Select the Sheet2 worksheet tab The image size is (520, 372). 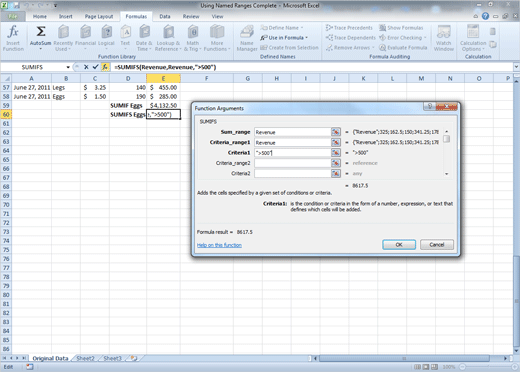pos(86,358)
